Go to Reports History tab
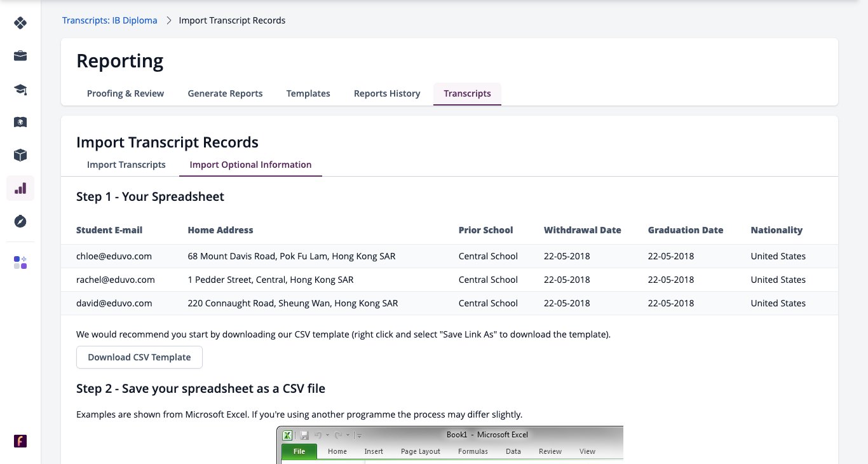The image size is (868, 464). (x=387, y=93)
